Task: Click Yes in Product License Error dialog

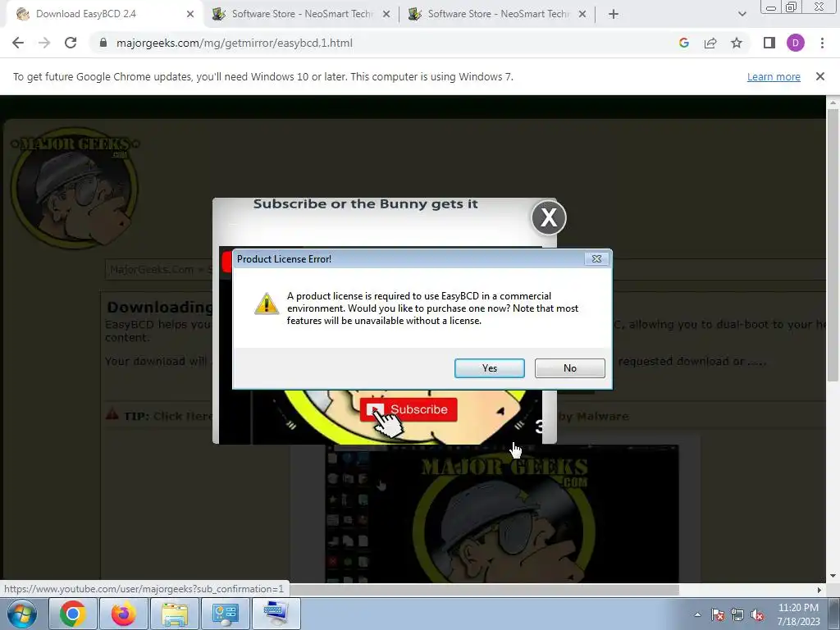Action: [x=489, y=368]
